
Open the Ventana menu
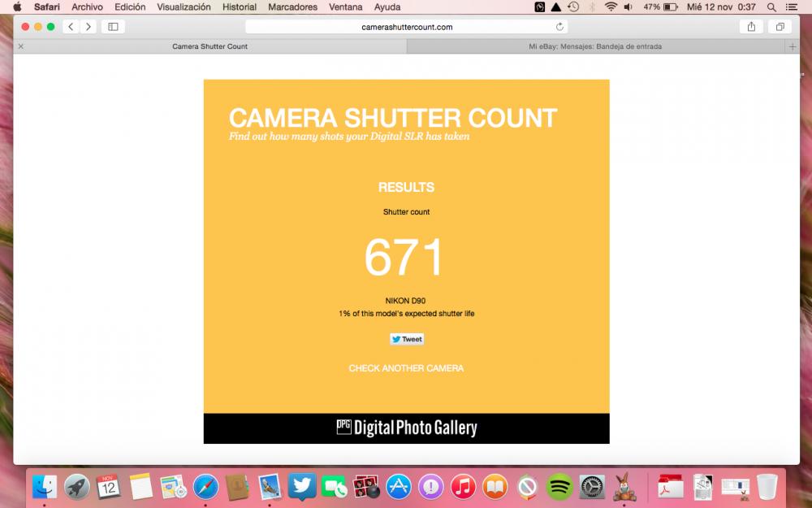tap(345, 7)
